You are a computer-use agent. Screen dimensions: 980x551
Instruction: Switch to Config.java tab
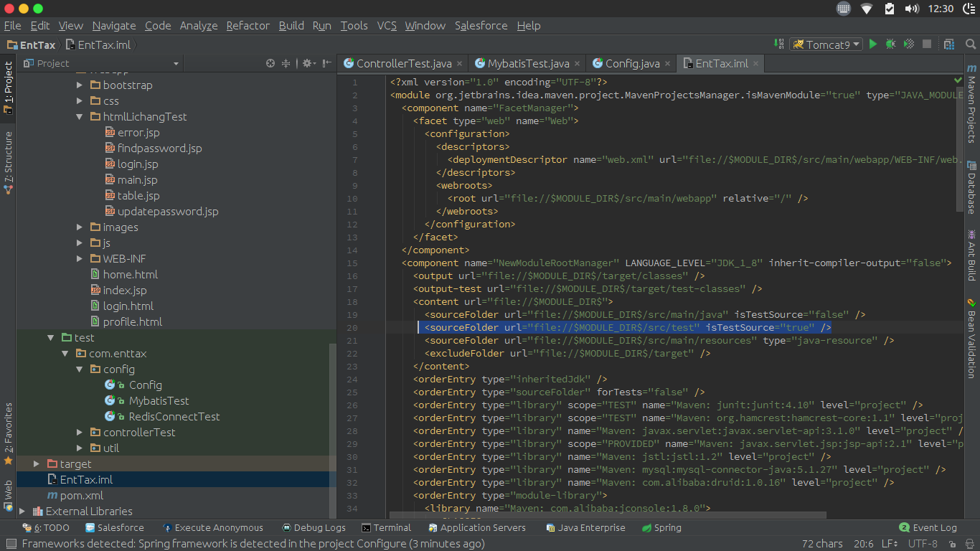[632, 63]
